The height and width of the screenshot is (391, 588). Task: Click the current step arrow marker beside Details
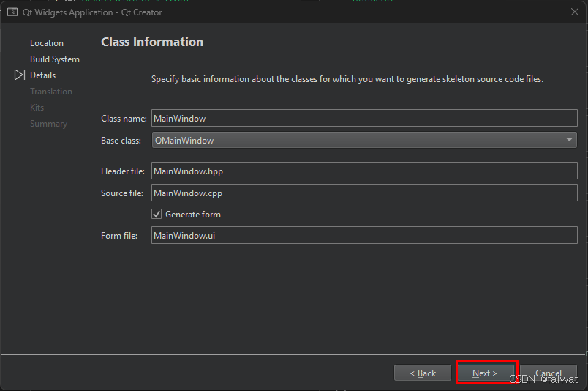20,75
